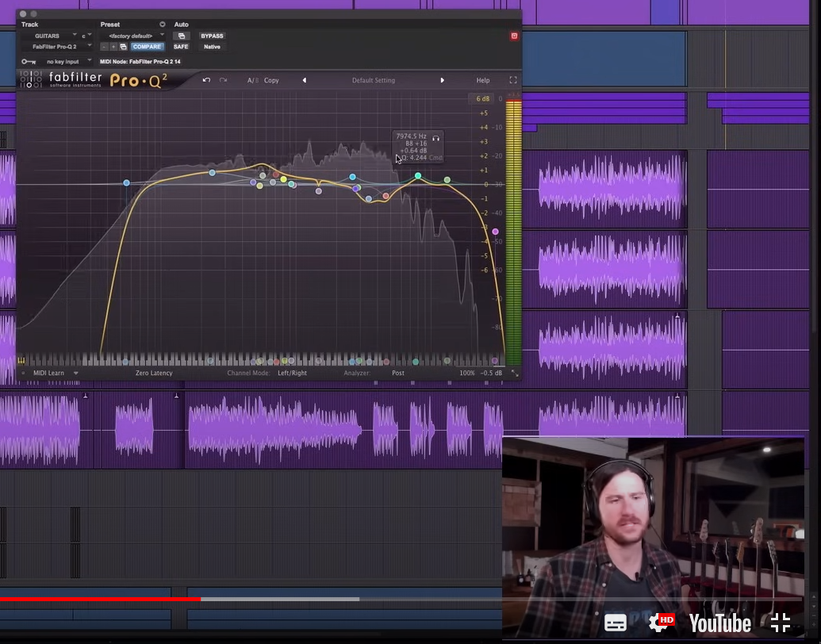
Task: Open the no key input dropdown
Action: pos(67,62)
